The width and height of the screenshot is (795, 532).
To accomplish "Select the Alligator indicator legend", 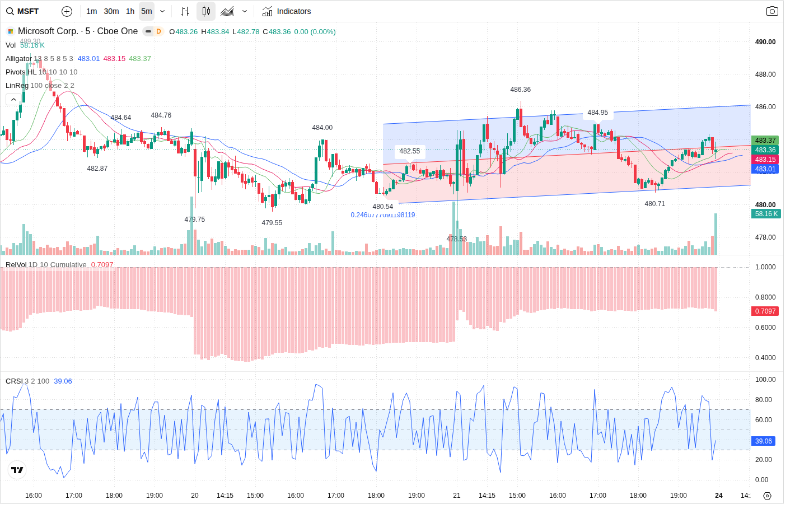I will point(19,59).
